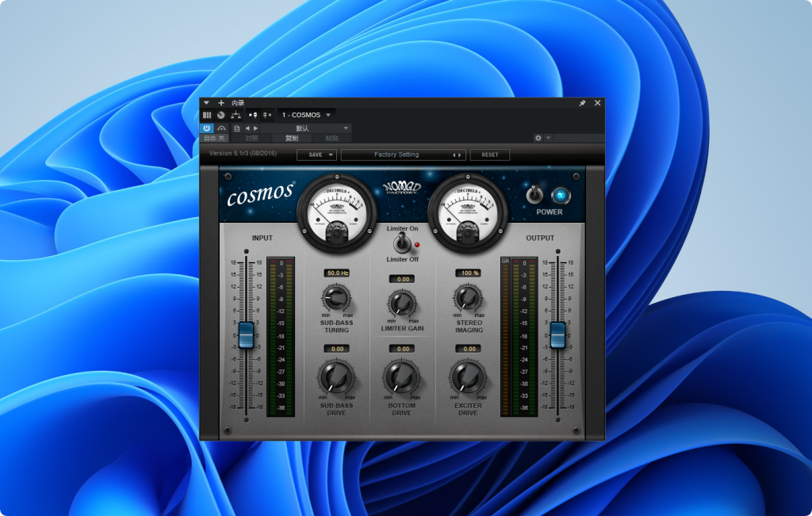812x516 pixels.
Task: Click the blue POWER indicator light
Action: 561,196
